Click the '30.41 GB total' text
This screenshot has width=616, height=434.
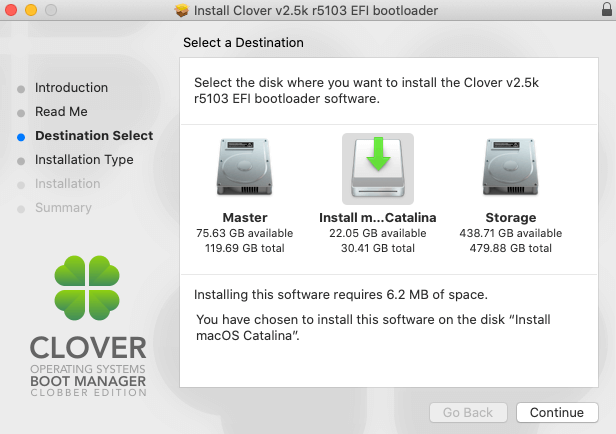click(x=378, y=248)
